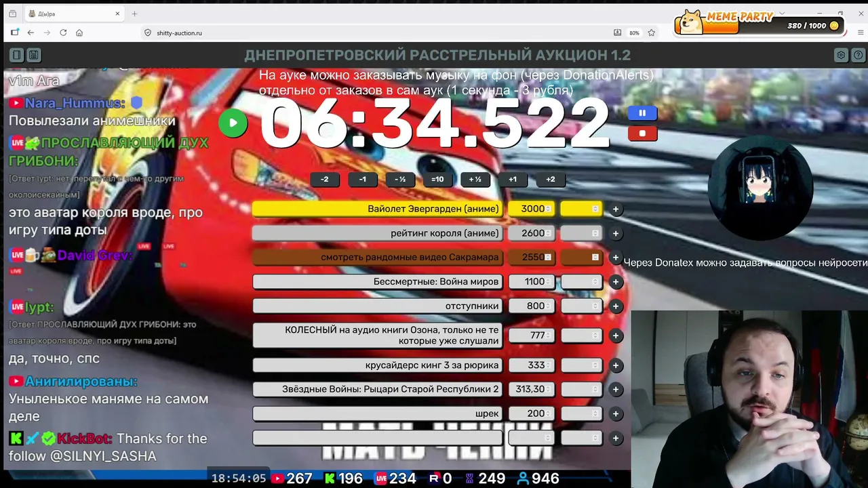
Task: Add to the Вайолет Эвергарден lot with plus
Action: (616, 209)
